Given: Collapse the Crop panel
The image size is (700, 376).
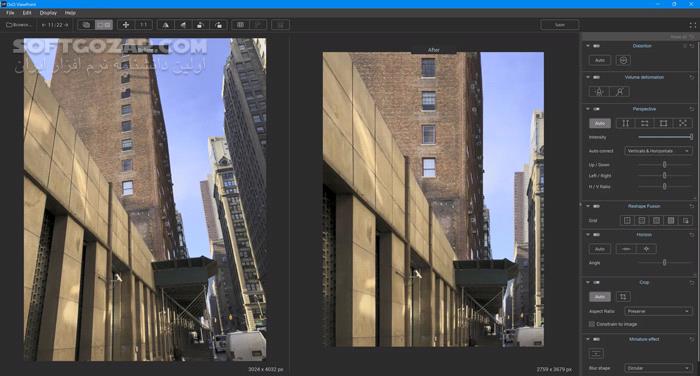Looking at the screenshot, I should tap(588, 282).
